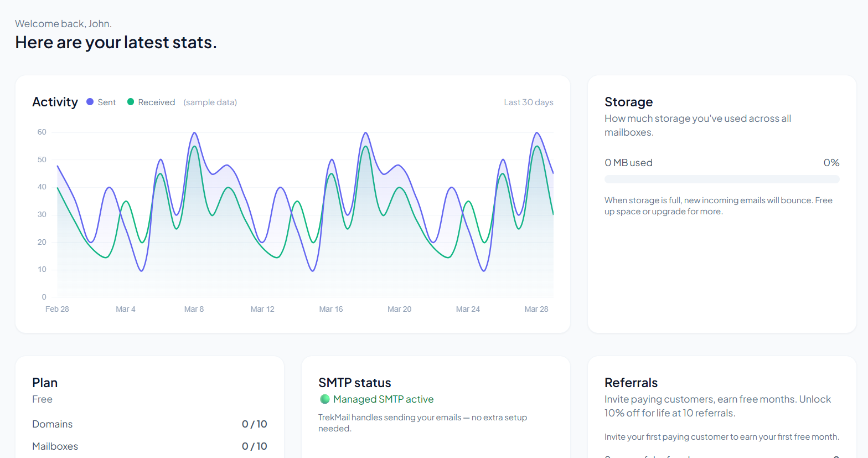Click the blue Sent legend dot

point(90,102)
